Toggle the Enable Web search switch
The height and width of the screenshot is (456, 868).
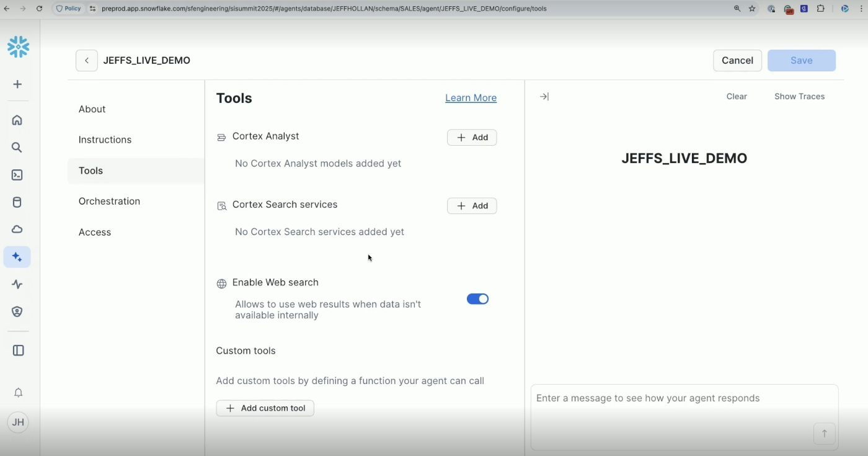tap(477, 299)
